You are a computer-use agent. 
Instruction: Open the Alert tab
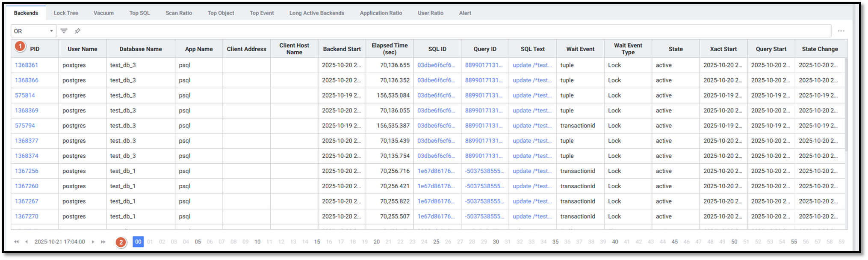tap(465, 13)
